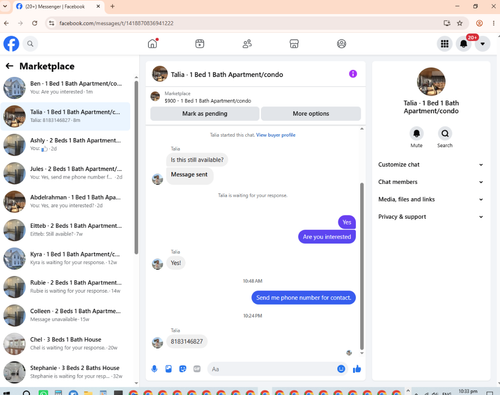Click the 'Are you interested' message bubble
The height and width of the screenshot is (395, 500).
pos(327,237)
